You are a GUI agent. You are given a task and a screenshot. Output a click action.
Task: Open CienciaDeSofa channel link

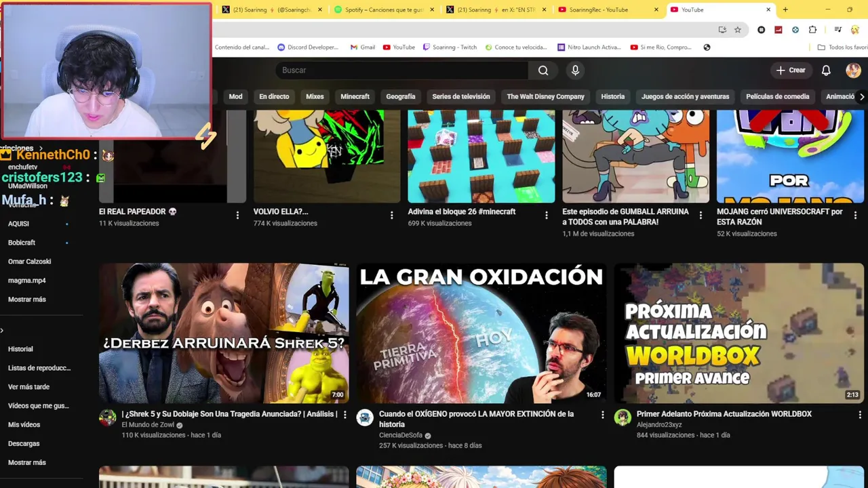tap(401, 435)
